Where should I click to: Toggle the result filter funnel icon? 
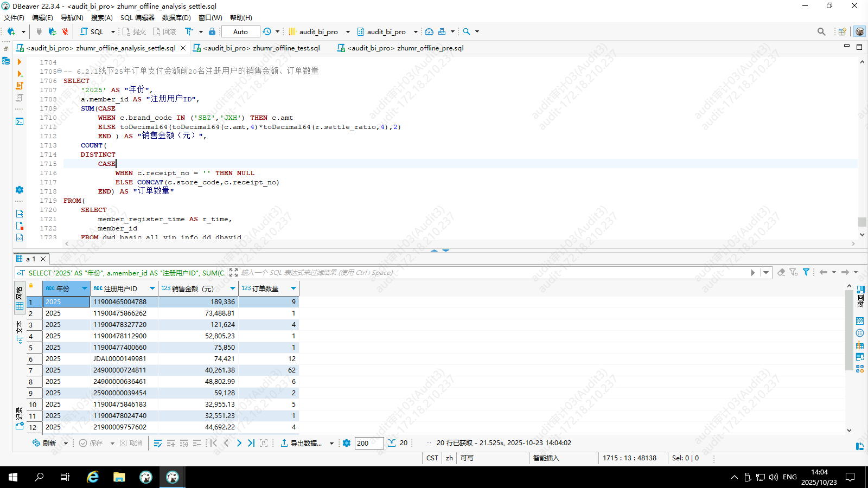click(806, 272)
